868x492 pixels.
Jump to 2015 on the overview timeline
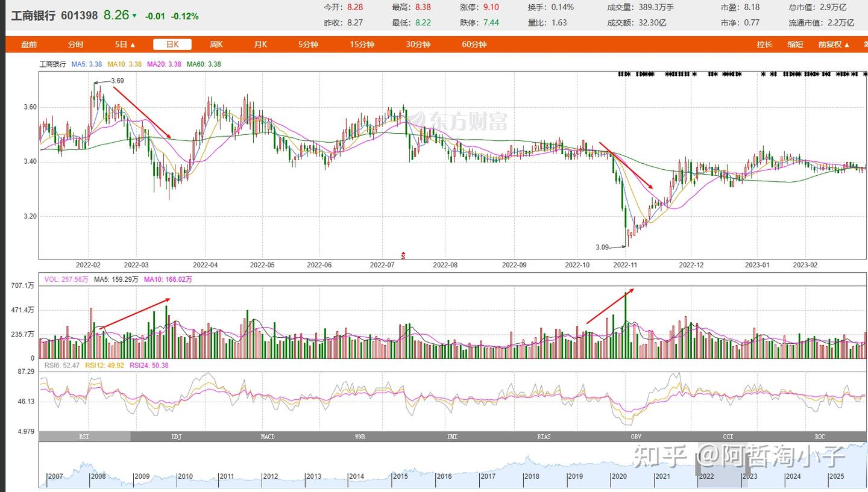pos(401,476)
